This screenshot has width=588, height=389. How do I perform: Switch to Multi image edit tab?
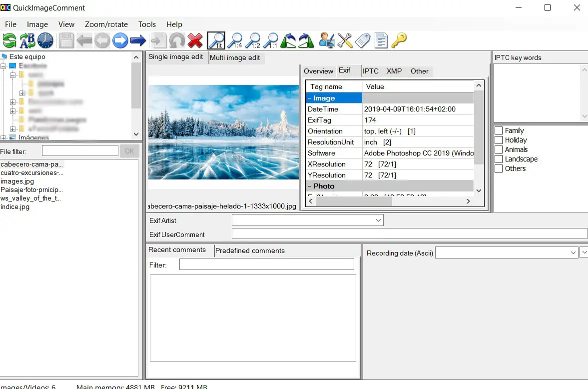(235, 57)
